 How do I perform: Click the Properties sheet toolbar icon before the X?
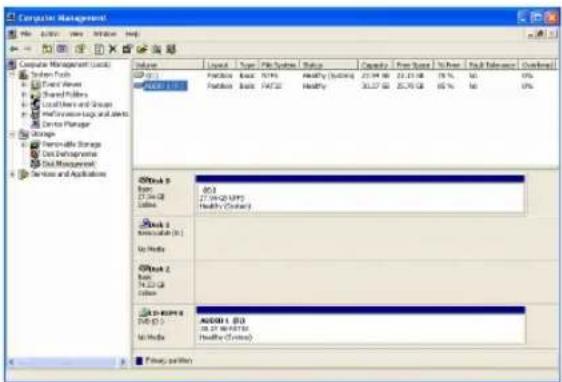(99, 49)
